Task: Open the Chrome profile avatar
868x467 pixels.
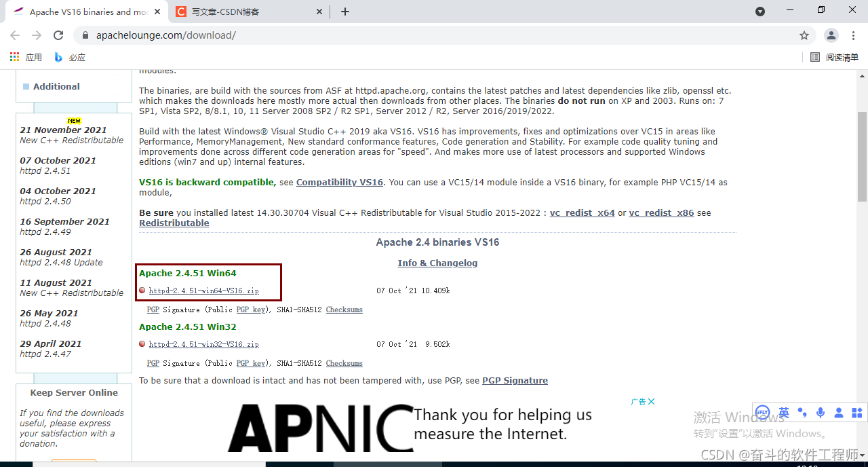Action: pyautogui.click(x=831, y=35)
